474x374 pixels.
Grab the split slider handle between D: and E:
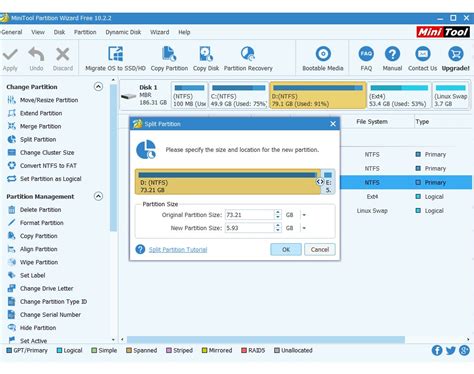coord(320,182)
